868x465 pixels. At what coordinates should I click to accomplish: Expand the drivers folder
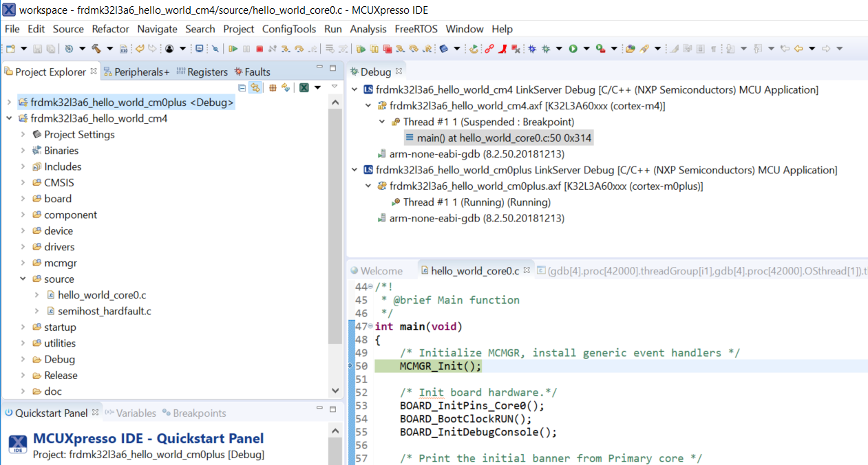23,247
